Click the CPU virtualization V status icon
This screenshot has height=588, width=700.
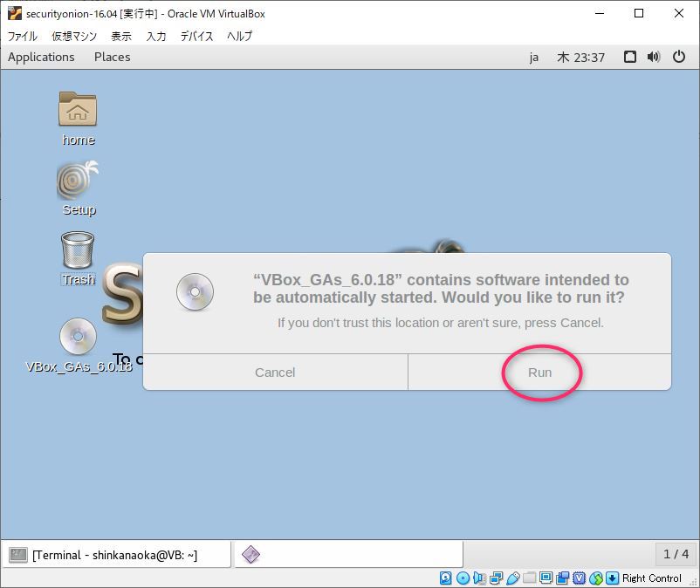click(579, 578)
